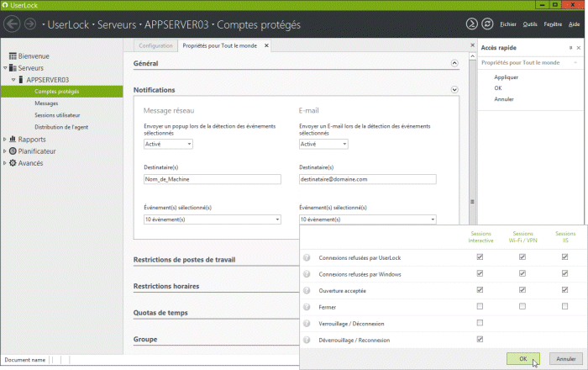Viewport: 588px width, 370px height.
Task: Enable Verrouillage / Déconnexion checkbox
Action: coord(480,323)
